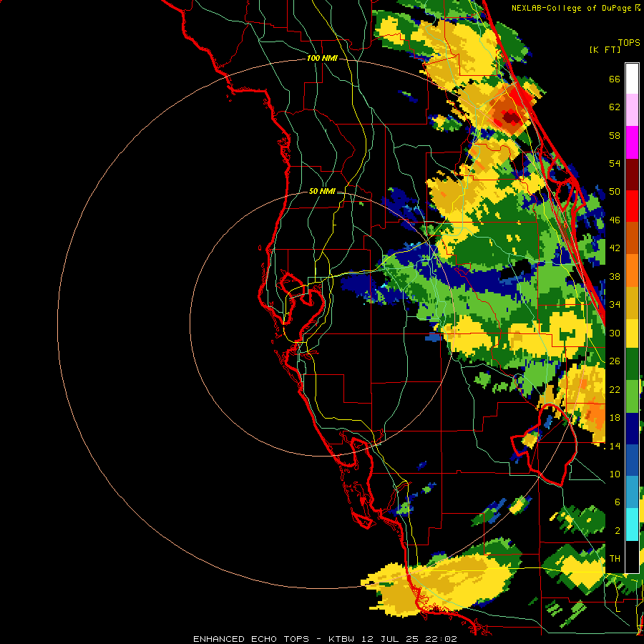
Task: Click the 42 value on the legend
Action: tap(615, 248)
